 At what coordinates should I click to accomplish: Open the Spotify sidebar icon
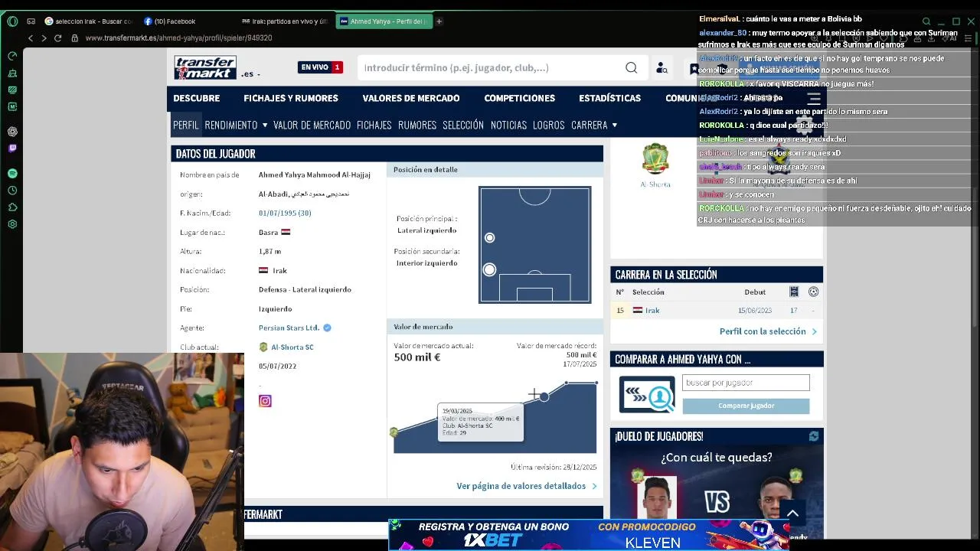tap(12, 174)
